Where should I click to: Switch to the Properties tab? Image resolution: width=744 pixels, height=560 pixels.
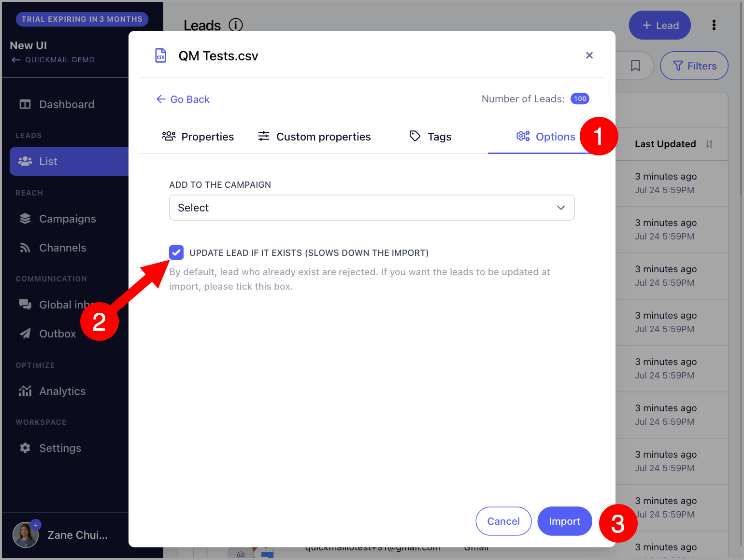coord(198,137)
